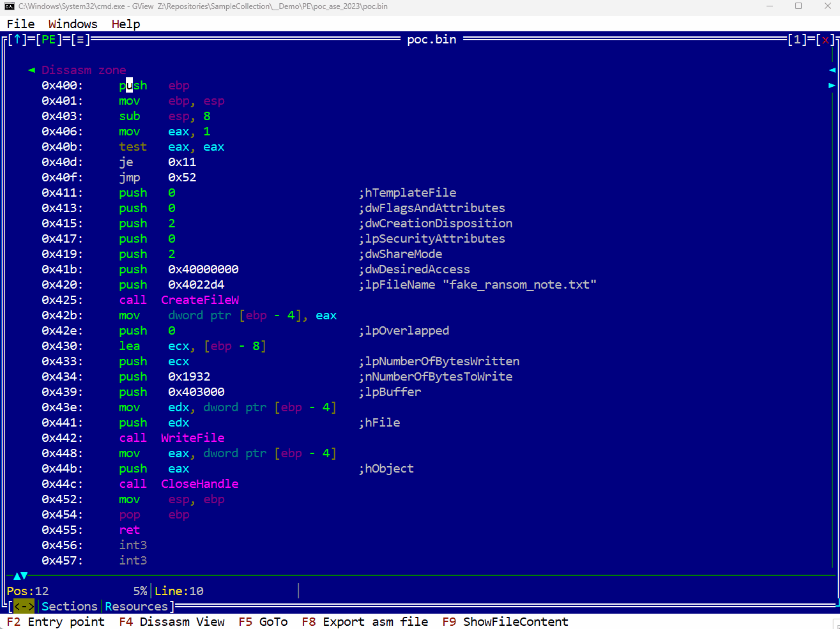The width and height of the screenshot is (840, 629).
Task: Select the ;hTemplateFile comment
Action: pyautogui.click(x=408, y=193)
